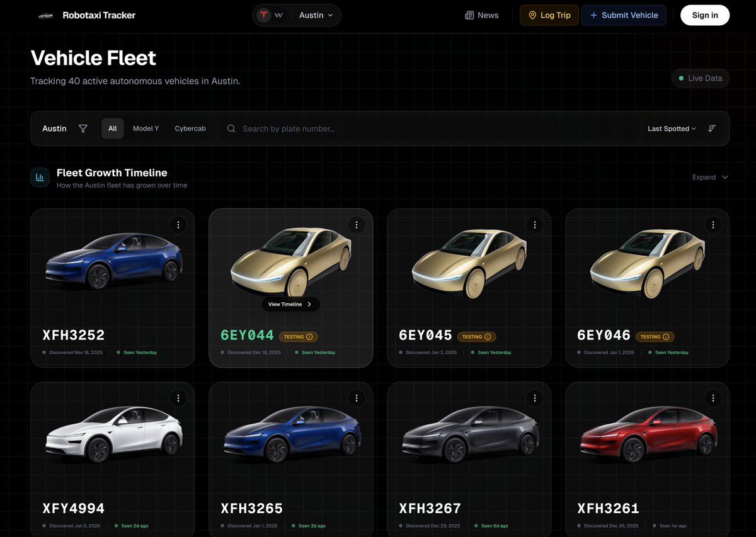The width and height of the screenshot is (756, 537).
Task: Select the Cybercab filter tab
Action: [190, 128]
